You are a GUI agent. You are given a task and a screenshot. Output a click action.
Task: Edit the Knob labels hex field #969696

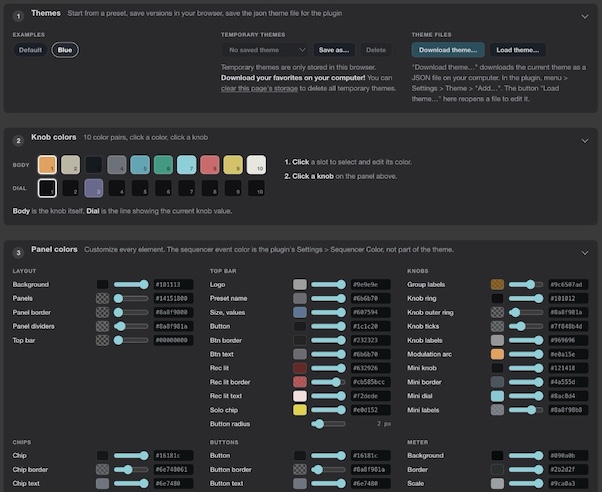[568, 340]
